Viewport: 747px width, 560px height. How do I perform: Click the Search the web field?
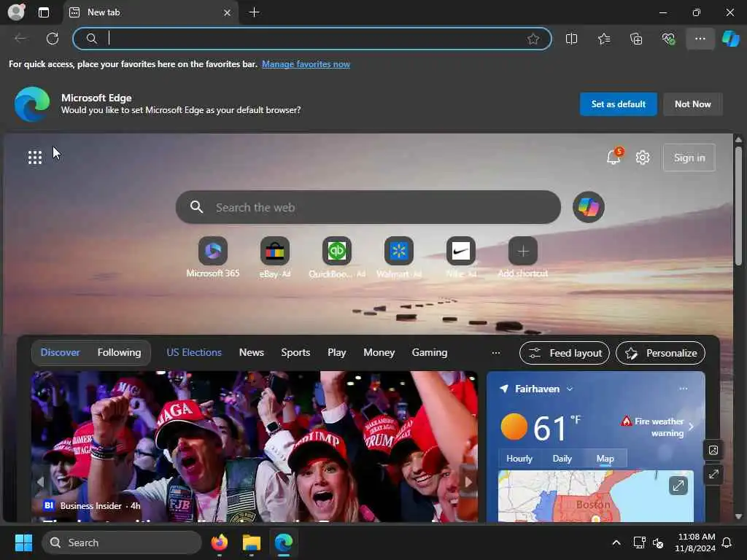368,208
